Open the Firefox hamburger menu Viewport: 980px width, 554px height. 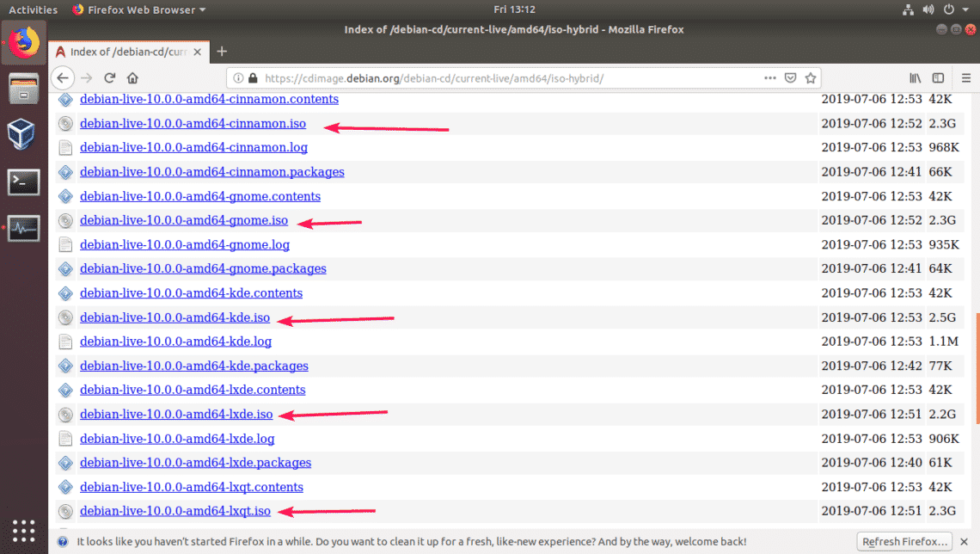point(965,77)
